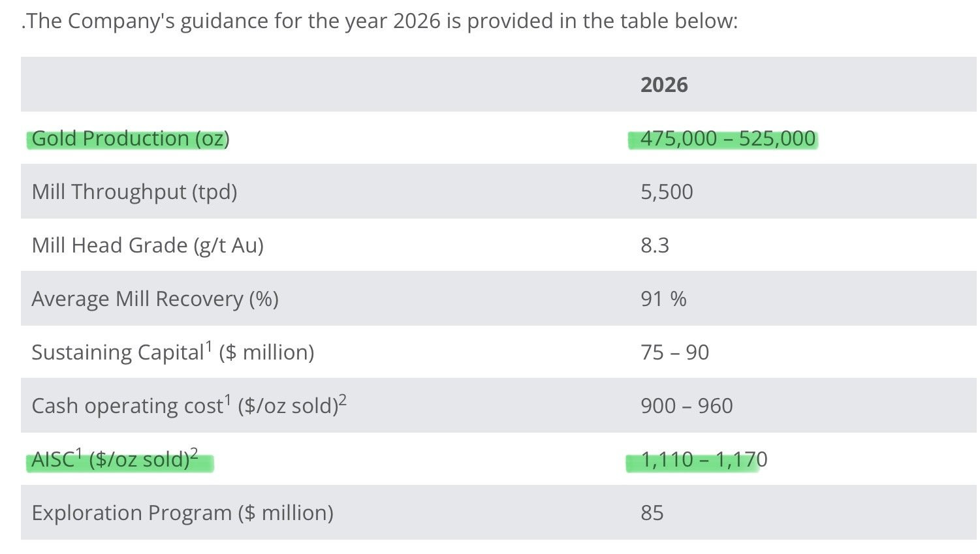980x554 pixels.
Task: Select the Gold Production (oz) row label
Action: 130,138
